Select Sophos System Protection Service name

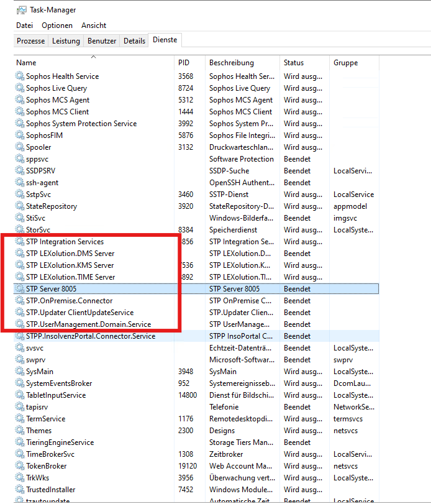(81, 124)
